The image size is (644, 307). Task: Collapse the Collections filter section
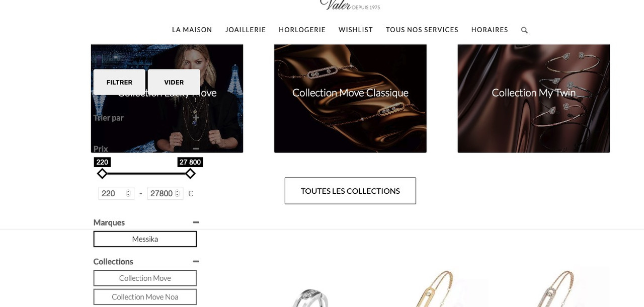(x=196, y=262)
